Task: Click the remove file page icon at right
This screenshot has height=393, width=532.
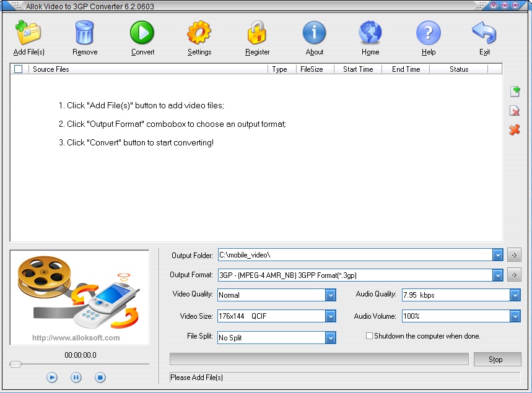Action: coord(515,111)
